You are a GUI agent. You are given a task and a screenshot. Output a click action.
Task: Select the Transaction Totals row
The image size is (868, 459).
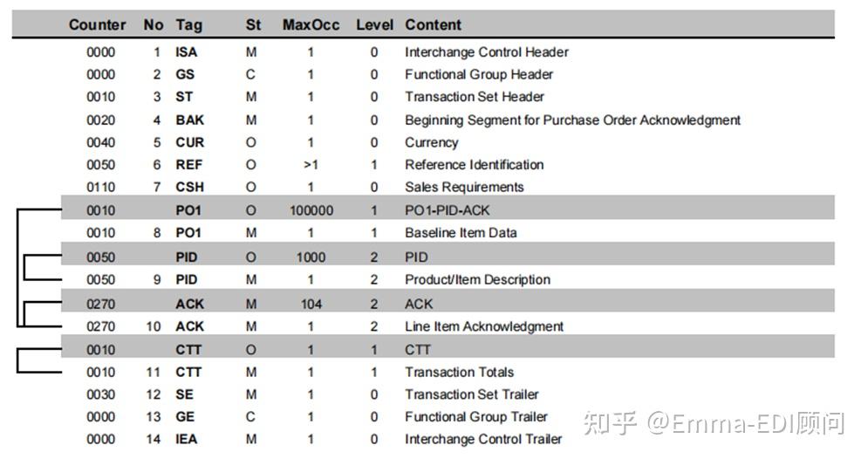tap(459, 373)
